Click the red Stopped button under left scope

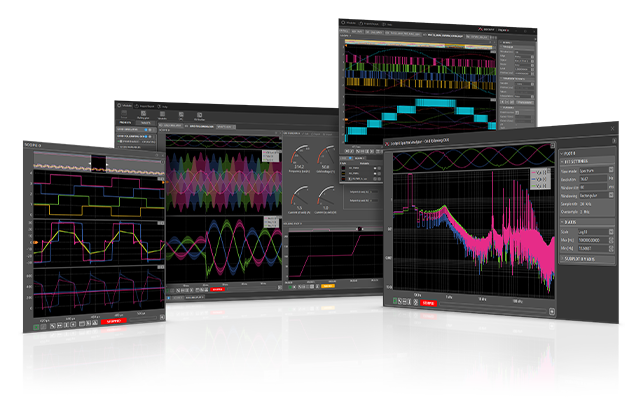(111, 322)
